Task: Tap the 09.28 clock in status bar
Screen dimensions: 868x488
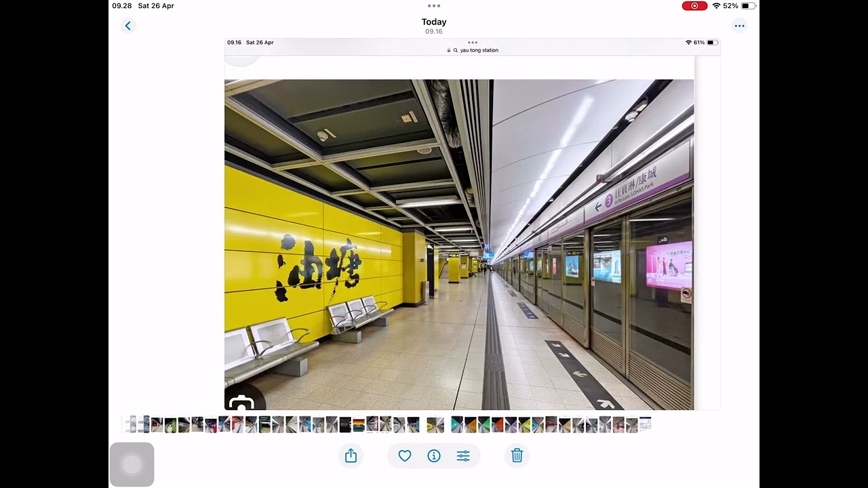Action: 122,5
